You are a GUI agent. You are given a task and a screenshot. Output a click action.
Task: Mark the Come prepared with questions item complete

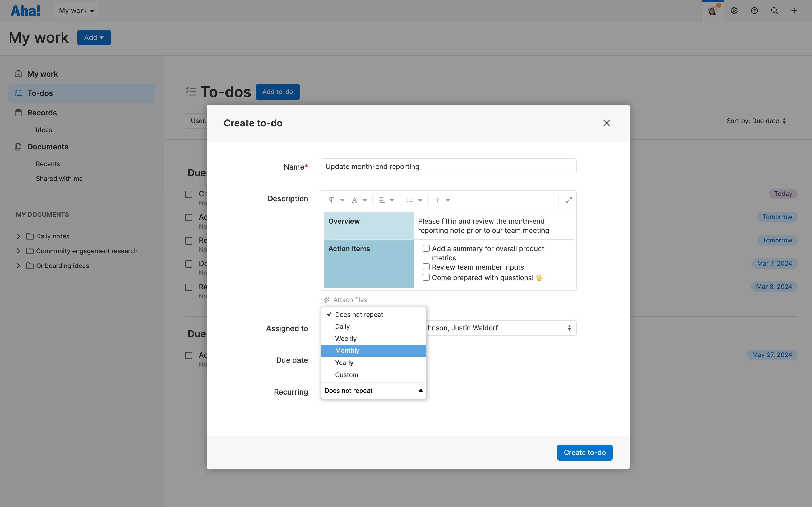click(426, 277)
